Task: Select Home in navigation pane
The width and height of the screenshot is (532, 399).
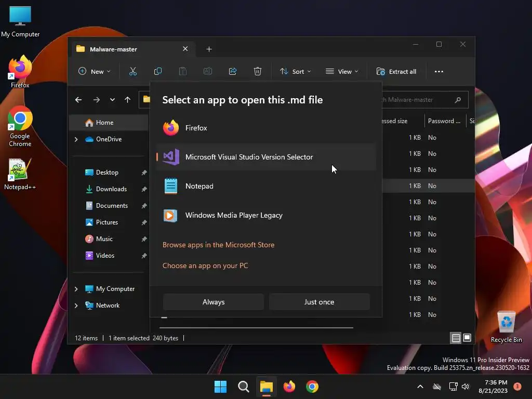Action: click(x=109, y=123)
